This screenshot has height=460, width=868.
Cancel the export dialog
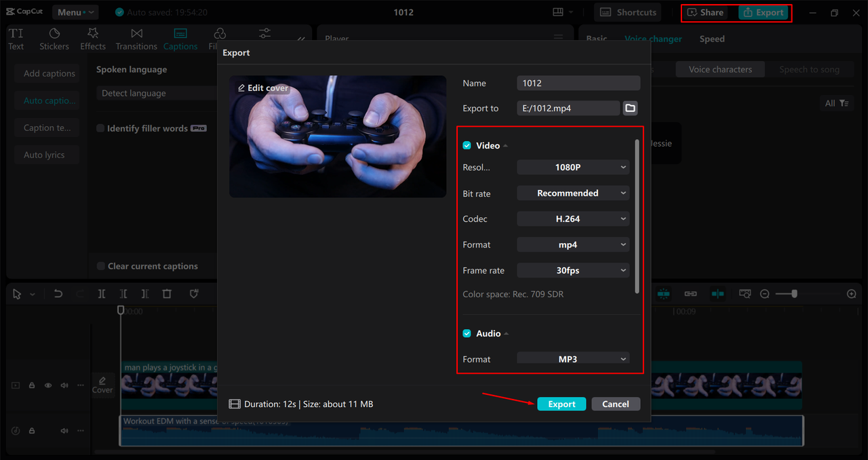615,404
